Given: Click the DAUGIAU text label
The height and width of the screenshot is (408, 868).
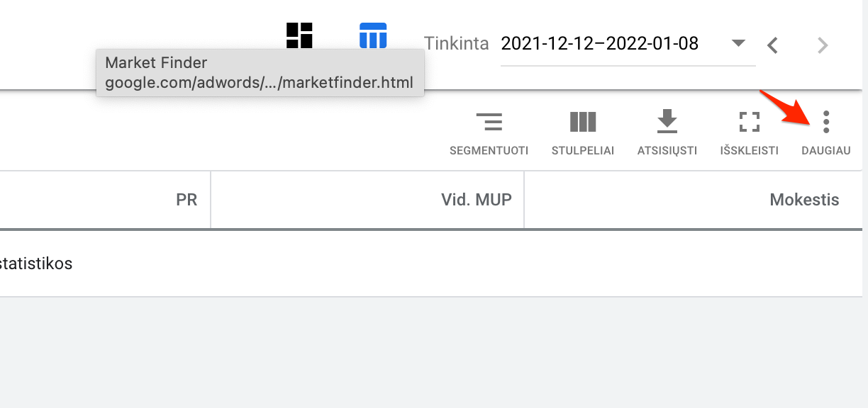Looking at the screenshot, I should pyautogui.click(x=825, y=151).
